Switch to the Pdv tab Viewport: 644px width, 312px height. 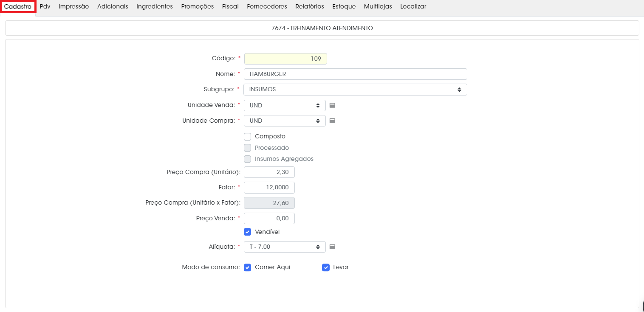pyautogui.click(x=45, y=6)
